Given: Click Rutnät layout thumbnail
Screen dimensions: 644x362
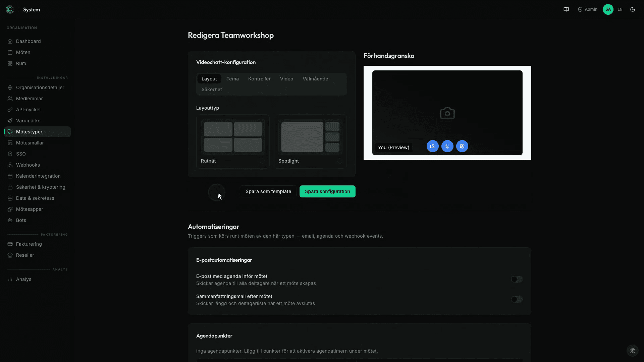Looking at the screenshot, I should 233,137.
